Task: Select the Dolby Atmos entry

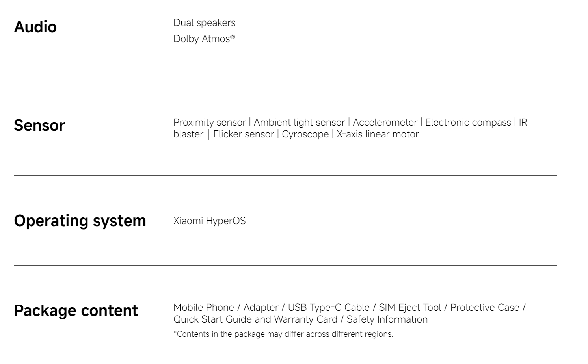Action: tap(204, 39)
